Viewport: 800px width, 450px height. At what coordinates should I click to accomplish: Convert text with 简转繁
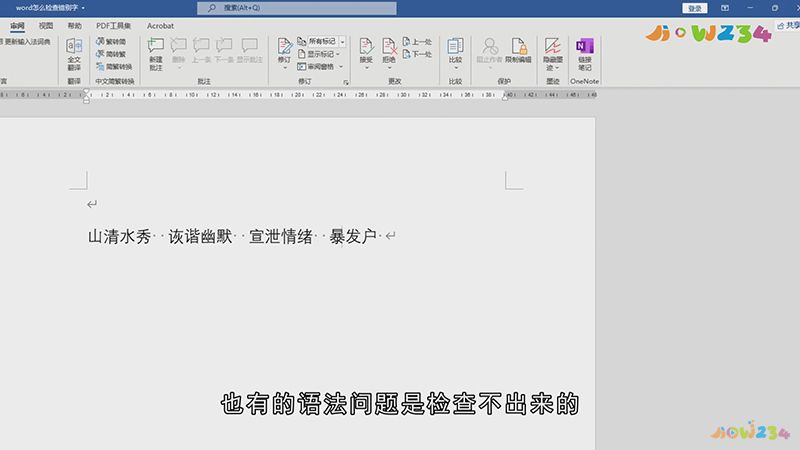111,54
